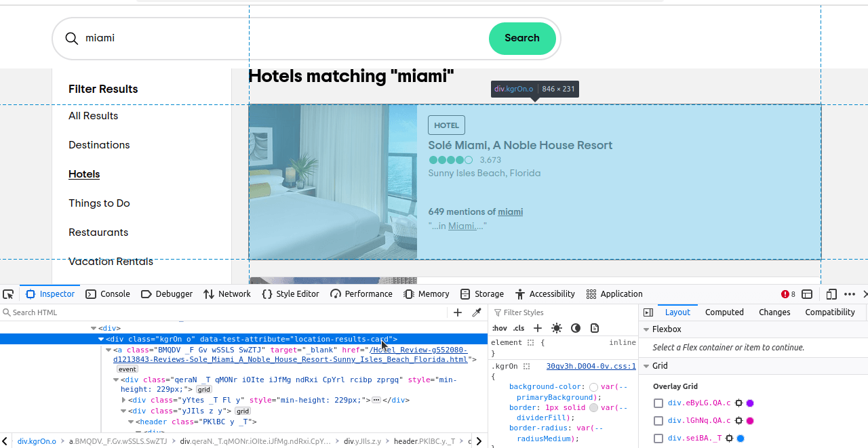The height and width of the screenshot is (448, 868).
Task: Enable grid overlay for div.eByLG.QA.c
Action: coord(658,403)
